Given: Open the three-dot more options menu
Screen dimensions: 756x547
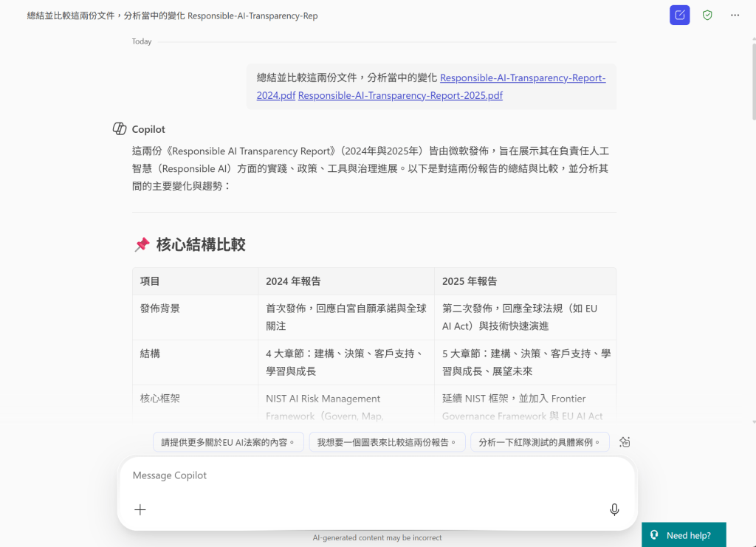Looking at the screenshot, I should click(x=735, y=16).
